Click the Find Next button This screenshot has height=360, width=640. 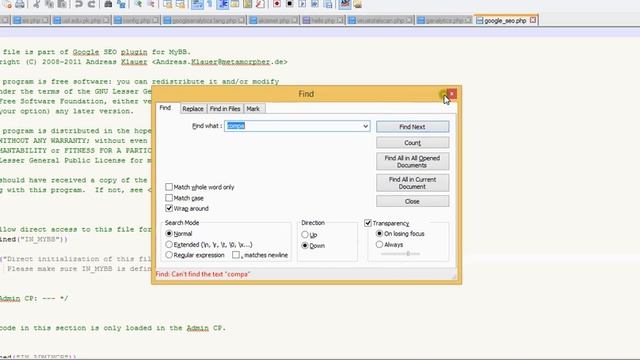tap(412, 127)
